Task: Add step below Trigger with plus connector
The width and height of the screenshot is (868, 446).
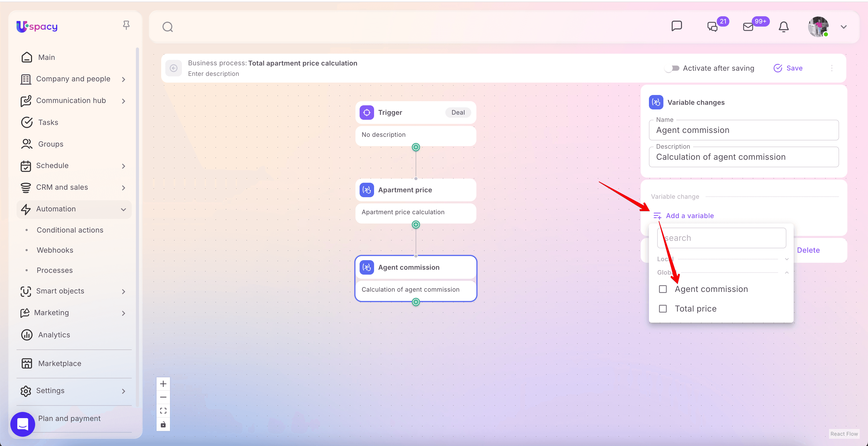Action: click(416, 147)
